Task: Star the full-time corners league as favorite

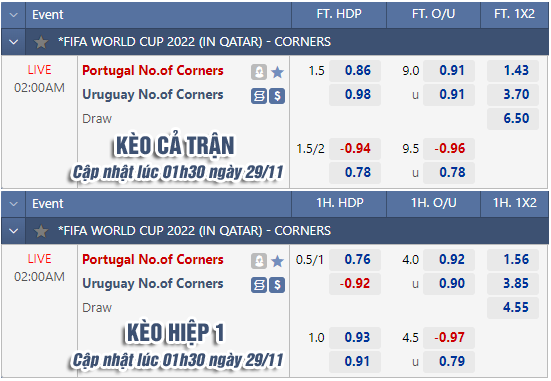Action: pyautogui.click(x=41, y=42)
